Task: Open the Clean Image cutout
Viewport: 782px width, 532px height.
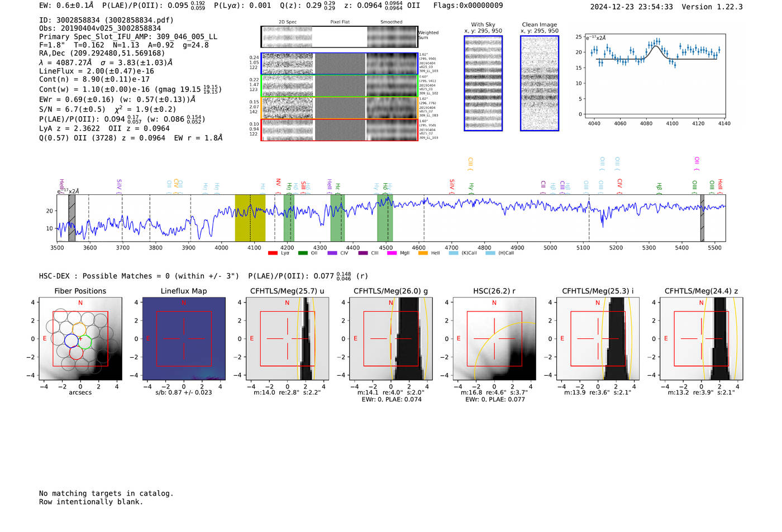Action: coord(540,83)
